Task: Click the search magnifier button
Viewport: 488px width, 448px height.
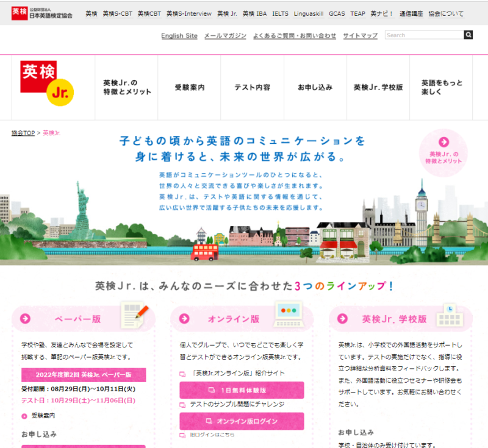Action: pos(468,35)
